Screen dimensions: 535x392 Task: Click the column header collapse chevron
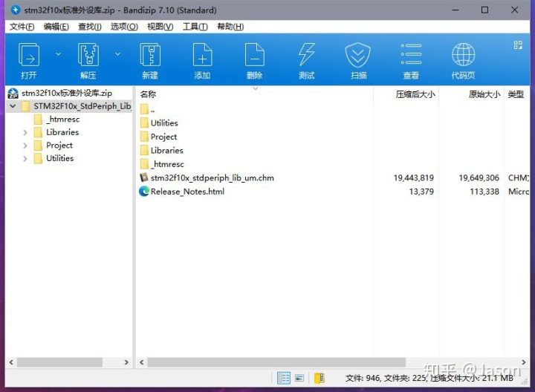tap(255, 88)
